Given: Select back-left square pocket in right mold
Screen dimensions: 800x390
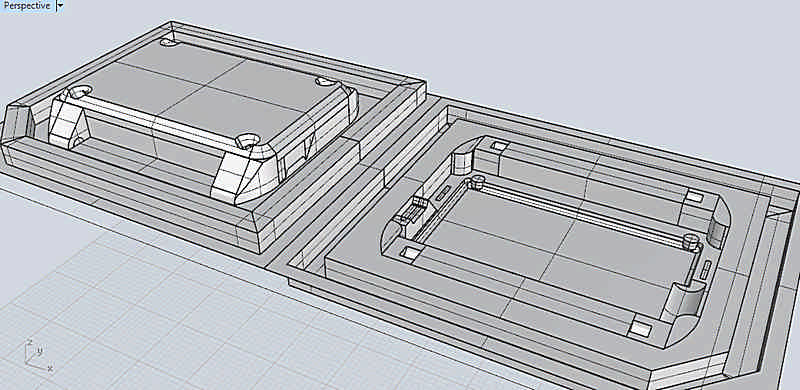Looking at the screenshot, I should coord(498,147).
